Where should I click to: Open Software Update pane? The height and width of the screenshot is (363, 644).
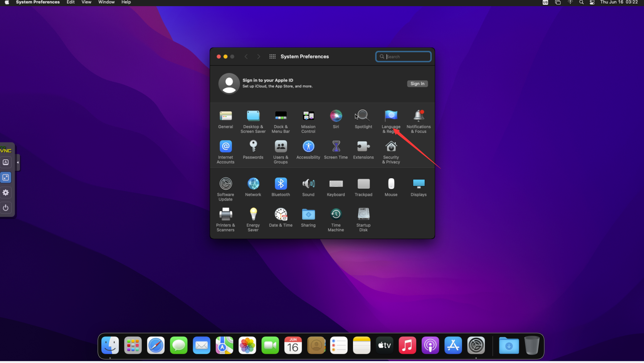click(225, 189)
